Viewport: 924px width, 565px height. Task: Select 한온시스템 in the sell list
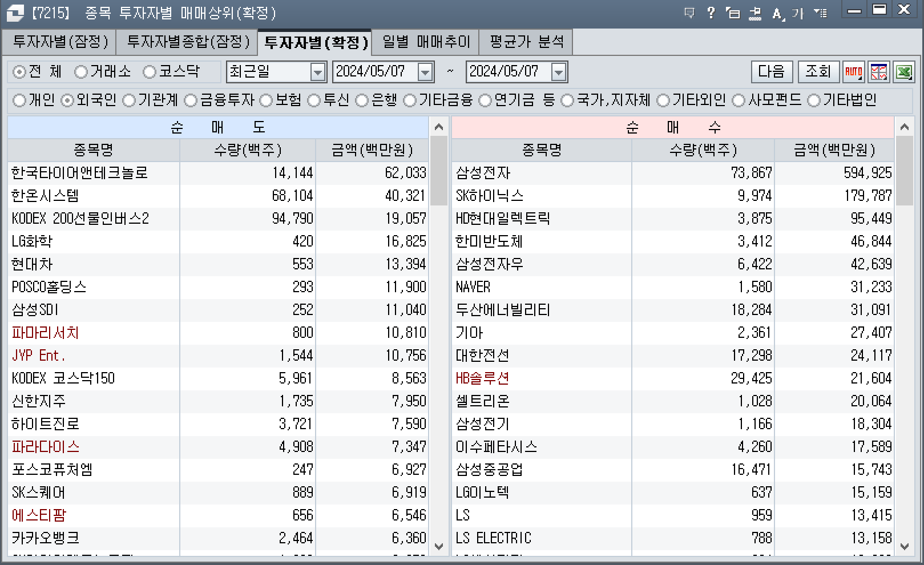pos(218,196)
